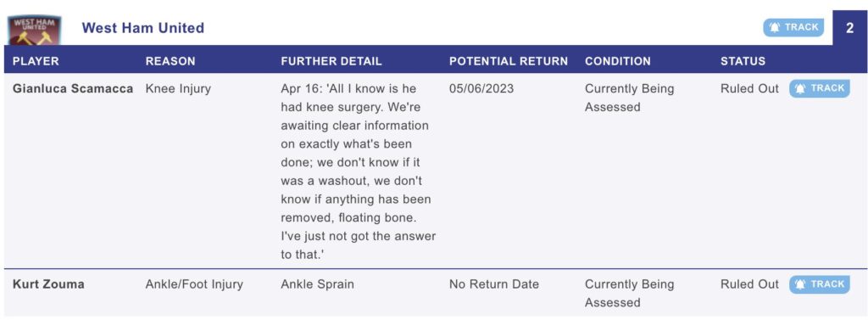Image resolution: width=868 pixels, height=320 pixels.
Task: Click bell icon beside Scamacca's Ruled Out
Action: pos(800,88)
